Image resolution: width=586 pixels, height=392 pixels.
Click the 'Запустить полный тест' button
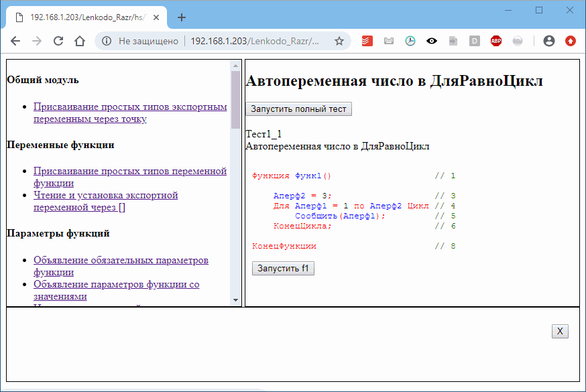(x=298, y=109)
